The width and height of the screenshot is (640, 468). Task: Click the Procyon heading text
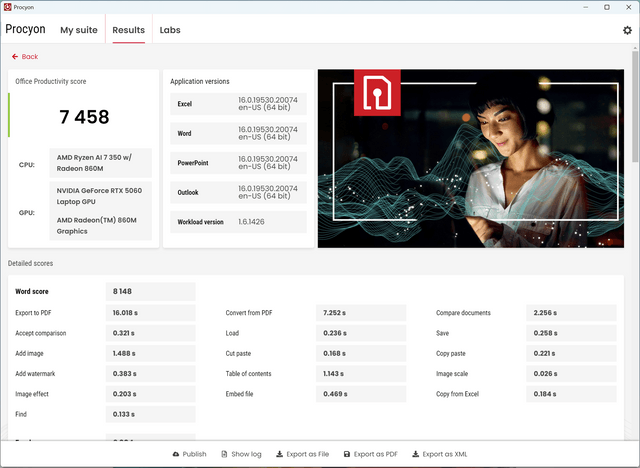(25, 29)
